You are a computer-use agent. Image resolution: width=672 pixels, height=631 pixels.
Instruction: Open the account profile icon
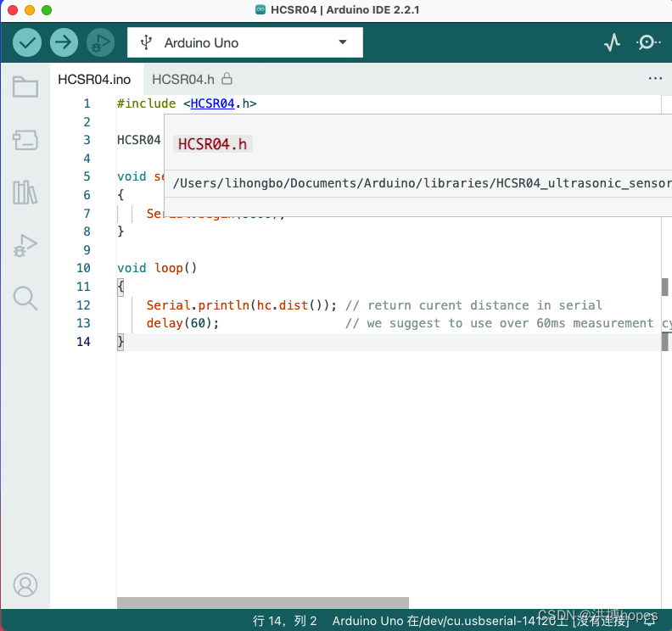pyautogui.click(x=25, y=584)
